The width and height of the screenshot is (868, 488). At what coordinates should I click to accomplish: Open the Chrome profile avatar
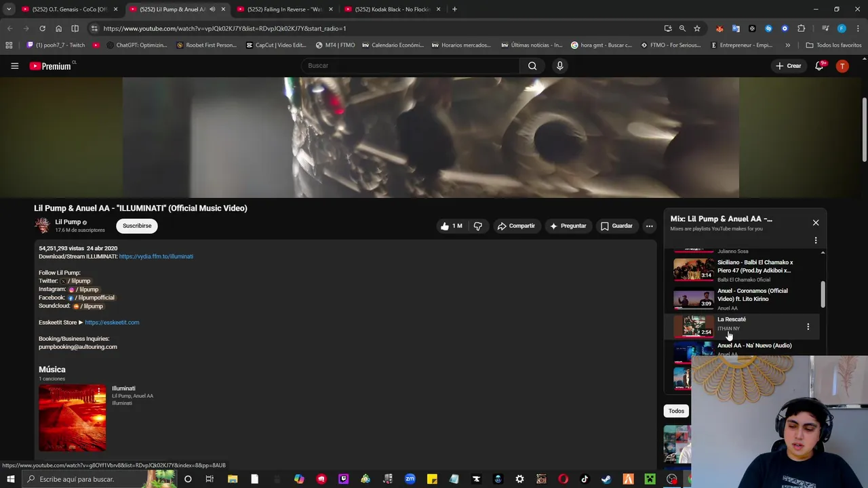click(x=842, y=28)
